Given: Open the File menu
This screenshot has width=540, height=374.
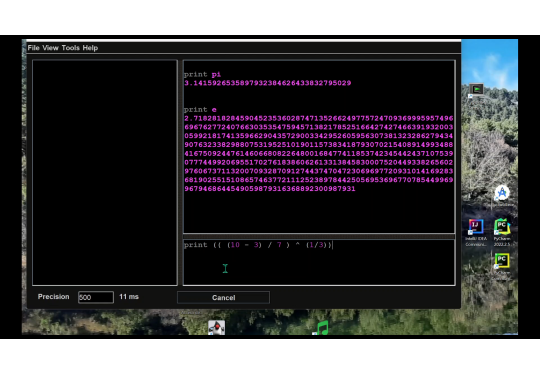Looking at the screenshot, I should pyautogui.click(x=33, y=48).
